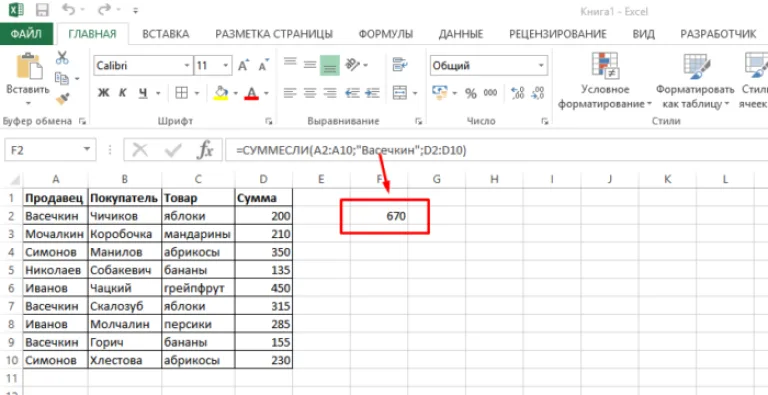
Task: Center cell text horizontally
Action: (x=310, y=93)
